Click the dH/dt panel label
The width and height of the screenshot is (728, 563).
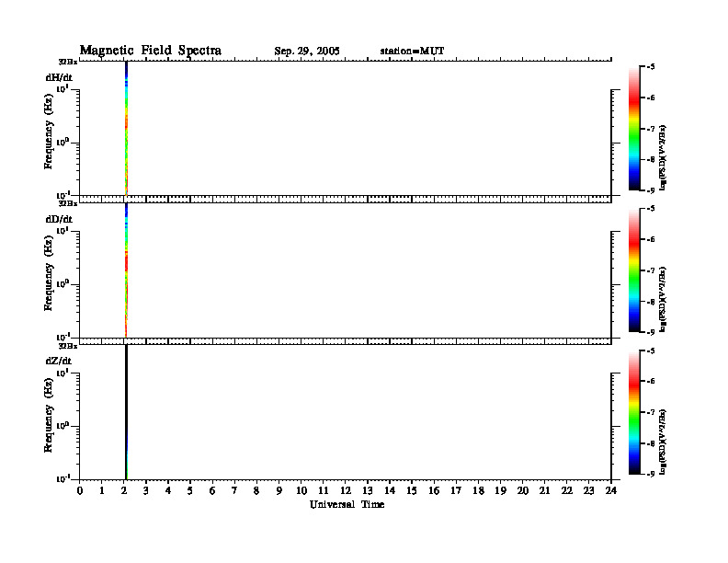[59, 77]
